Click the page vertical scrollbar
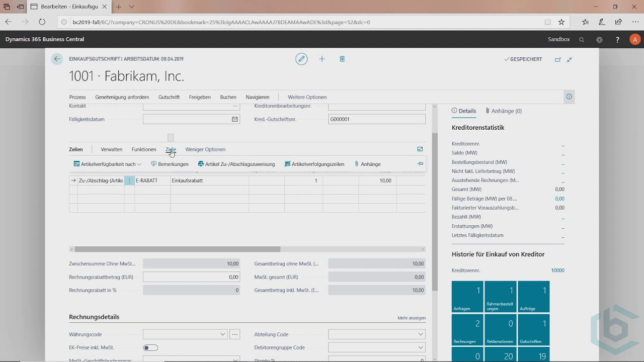The image size is (644, 362). 435,212
